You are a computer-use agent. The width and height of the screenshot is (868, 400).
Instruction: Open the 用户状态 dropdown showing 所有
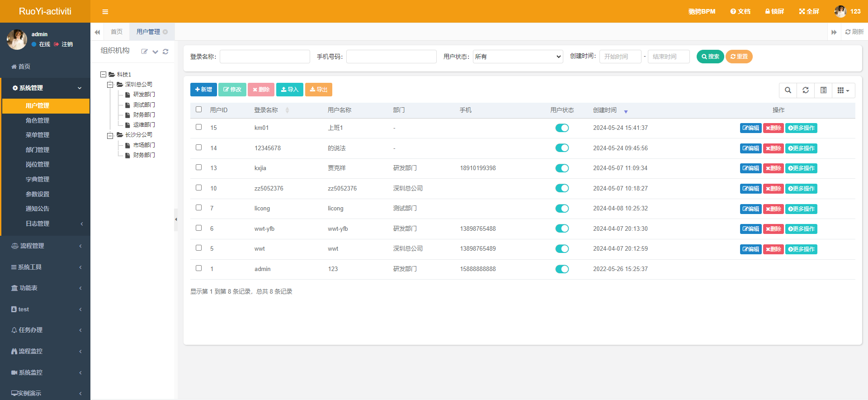click(518, 57)
